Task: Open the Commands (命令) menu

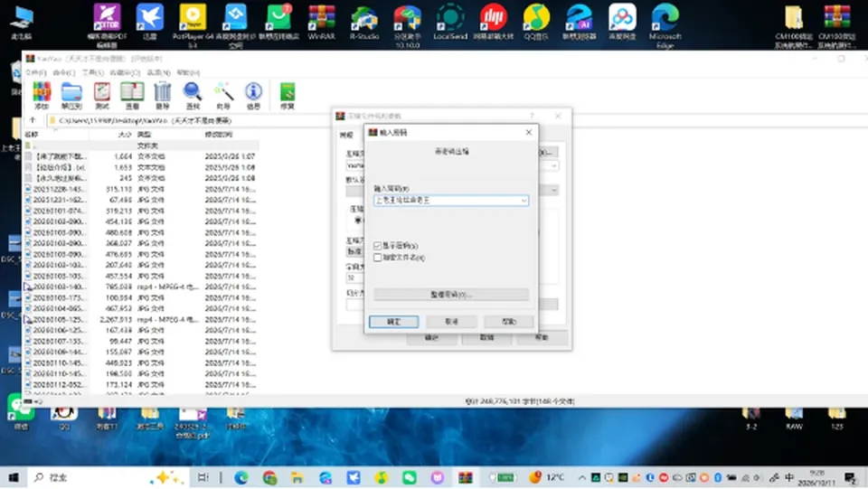Action: click(63, 72)
